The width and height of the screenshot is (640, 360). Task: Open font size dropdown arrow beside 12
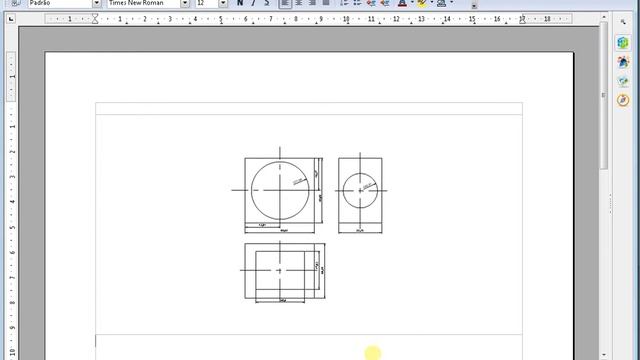223,3
